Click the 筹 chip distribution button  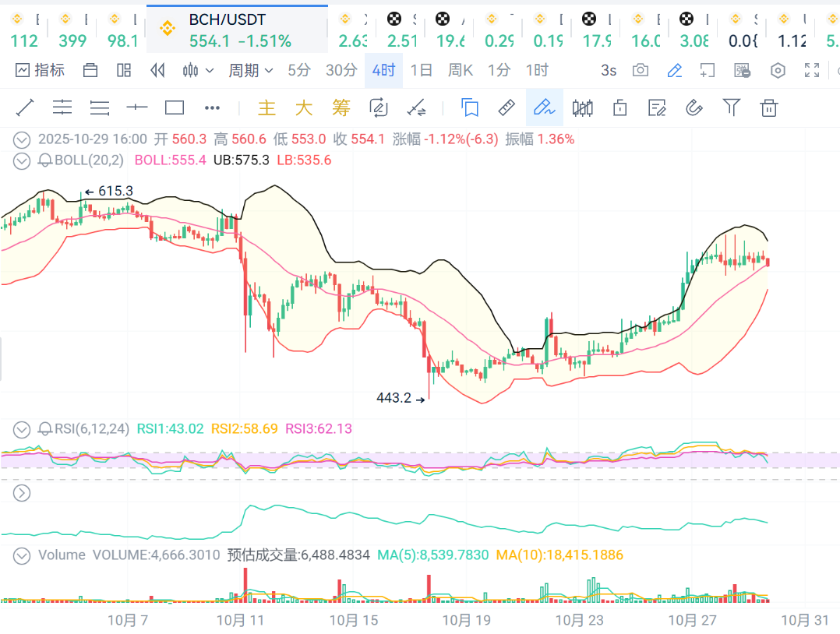pyautogui.click(x=341, y=107)
